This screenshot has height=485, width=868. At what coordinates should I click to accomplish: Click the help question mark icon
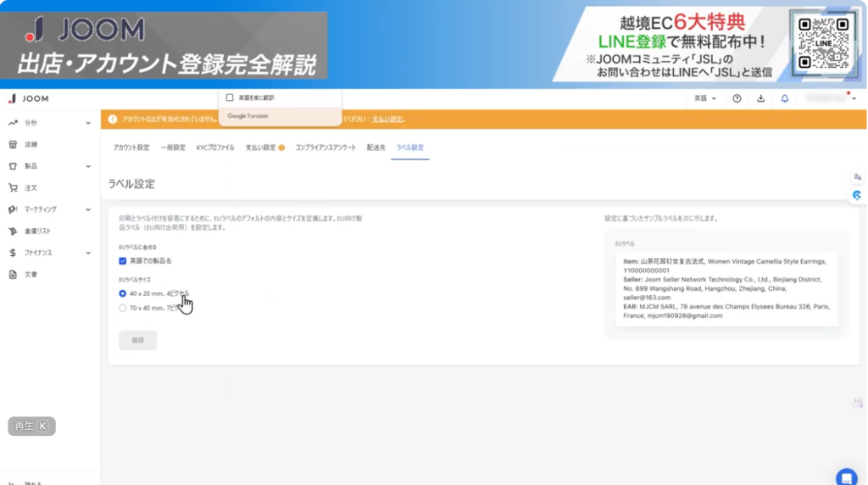pyautogui.click(x=737, y=98)
